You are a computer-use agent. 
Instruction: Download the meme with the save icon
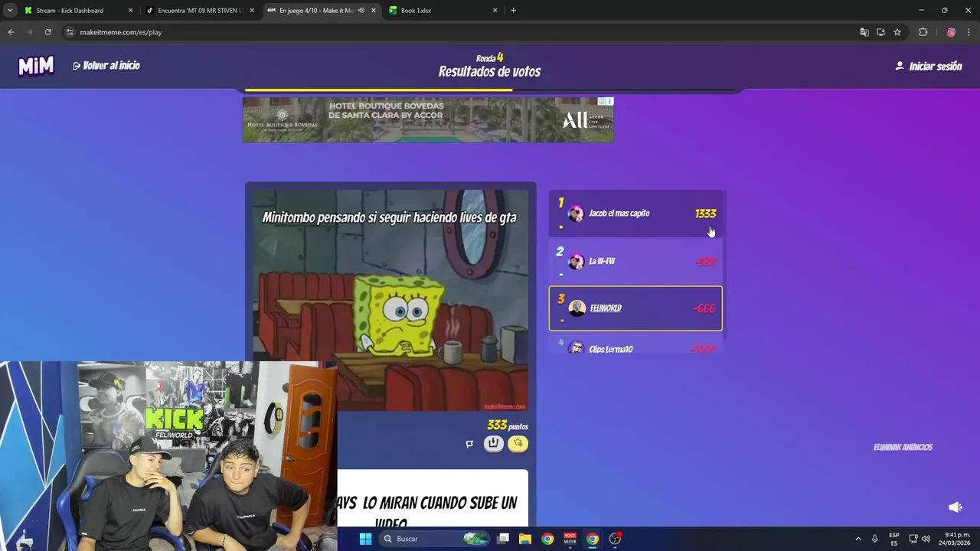[x=494, y=443]
